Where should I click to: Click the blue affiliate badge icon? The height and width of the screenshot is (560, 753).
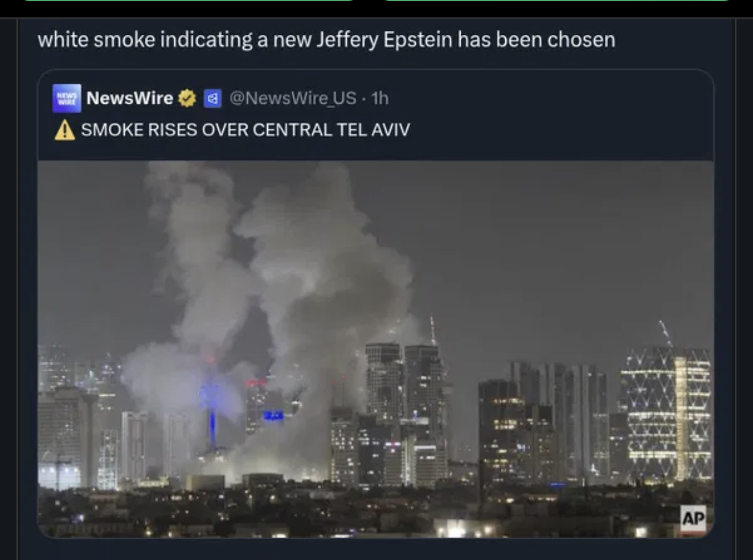point(213,98)
